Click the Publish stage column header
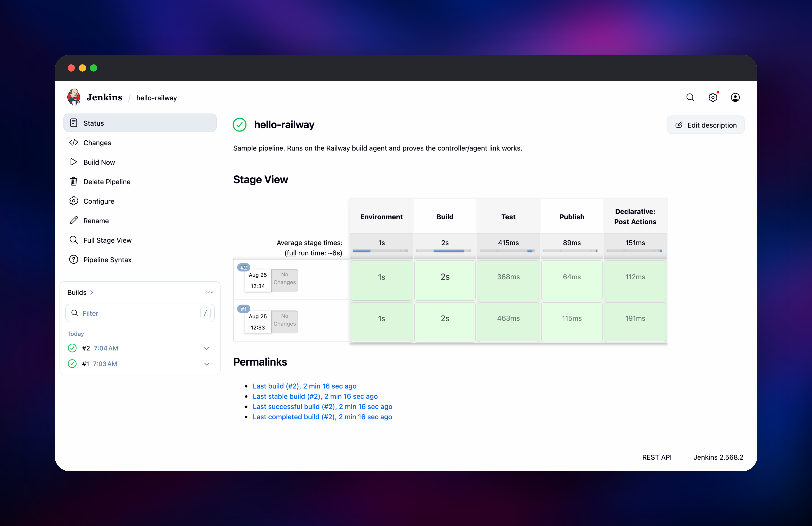The height and width of the screenshot is (526, 812). 572,216
